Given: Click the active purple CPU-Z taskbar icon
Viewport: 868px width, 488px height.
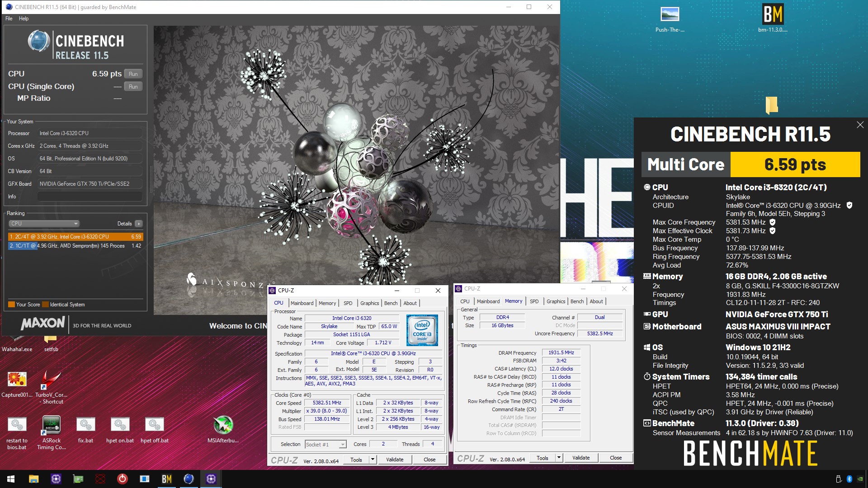Looking at the screenshot, I should click(211, 479).
